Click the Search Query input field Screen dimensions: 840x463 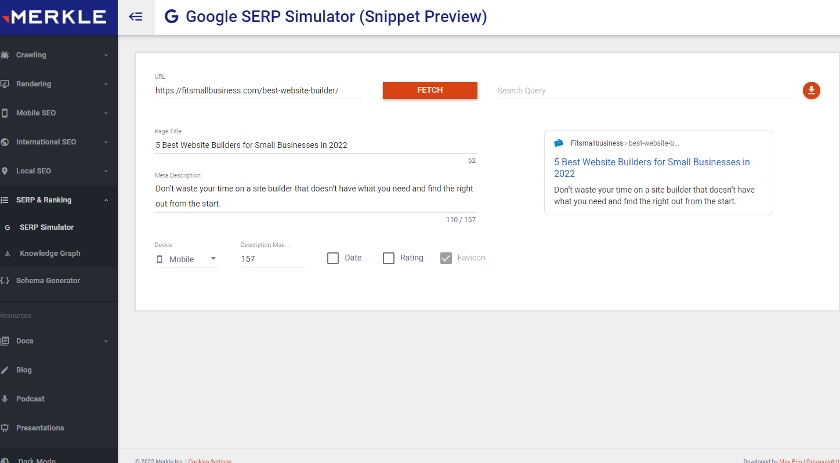pos(640,91)
